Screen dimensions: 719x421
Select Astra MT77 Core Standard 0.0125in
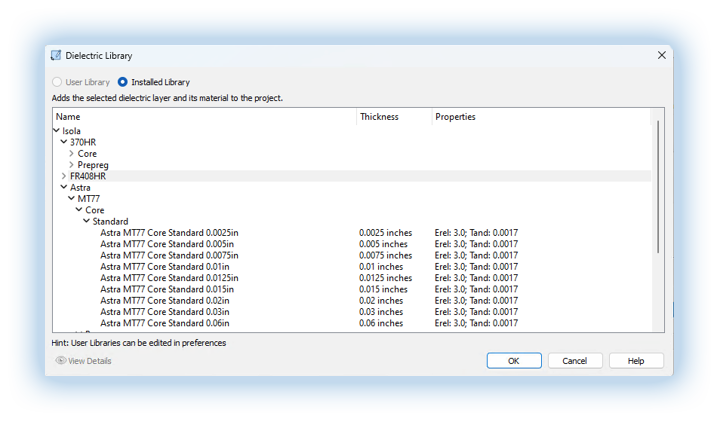[169, 278]
